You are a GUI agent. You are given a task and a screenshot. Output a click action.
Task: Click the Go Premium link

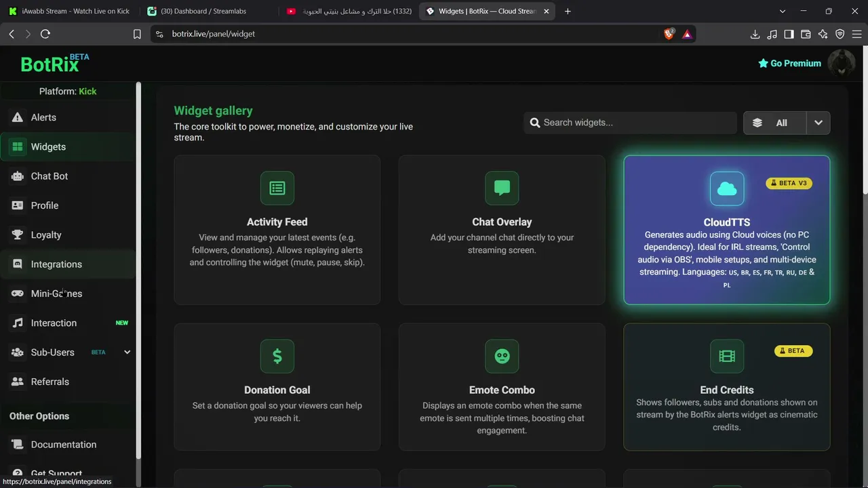(789, 63)
